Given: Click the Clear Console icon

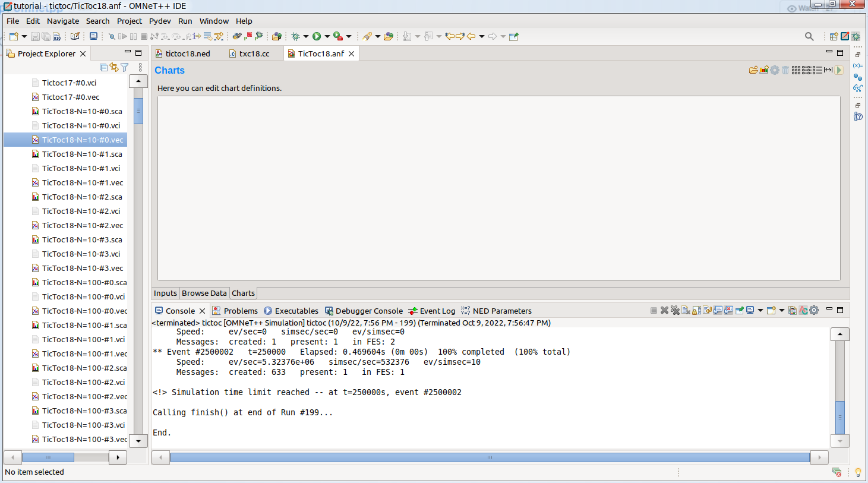Looking at the screenshot, I should pos(686,310).
